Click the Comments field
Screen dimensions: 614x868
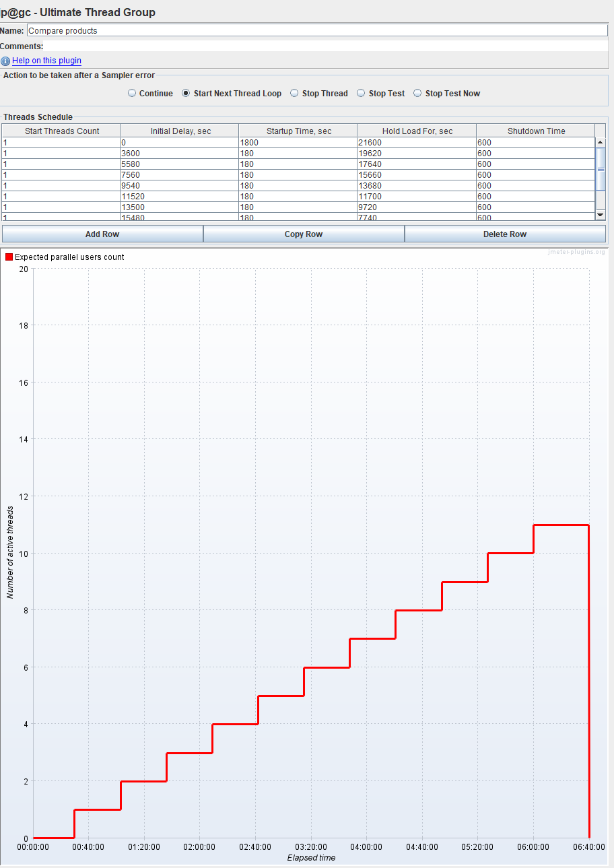pyautogui.click(x=327, y=46)
